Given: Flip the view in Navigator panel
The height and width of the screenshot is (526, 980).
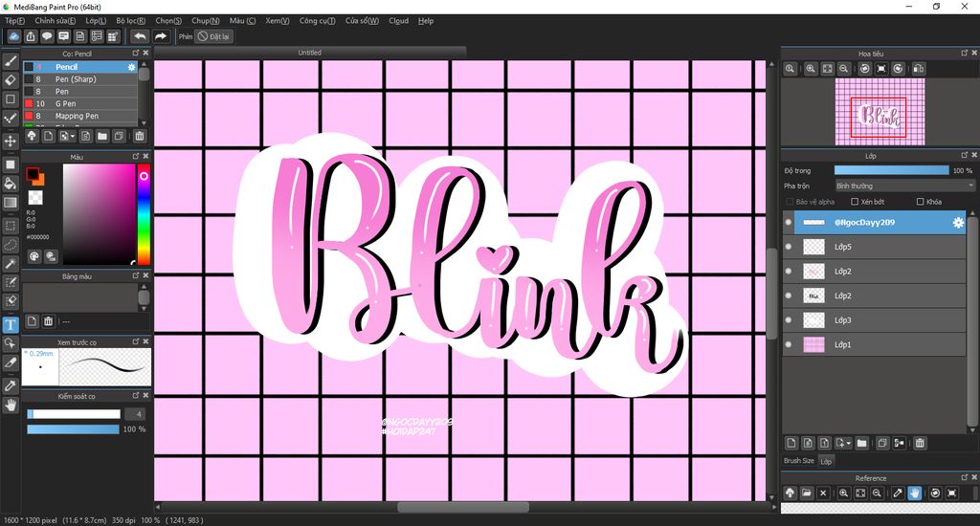Looking at the screenshot, I should [919, 69].
